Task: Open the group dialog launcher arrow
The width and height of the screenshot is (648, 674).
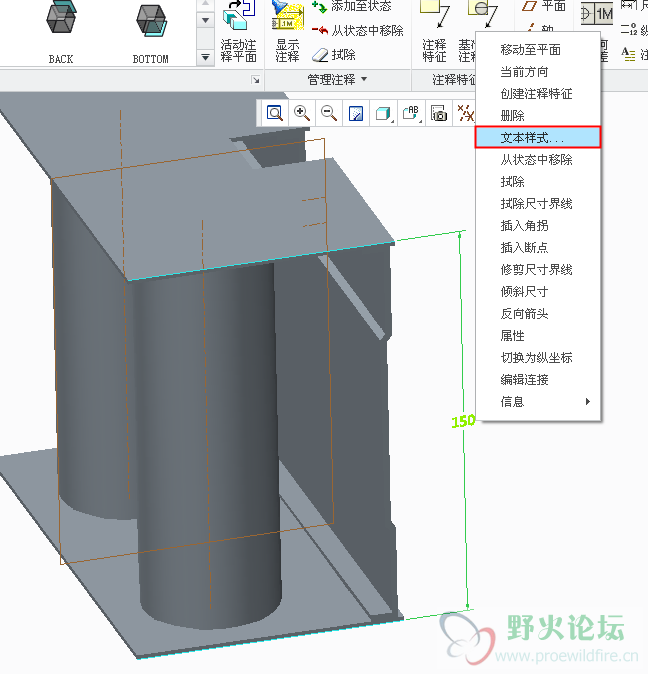Action: (256, 80)
